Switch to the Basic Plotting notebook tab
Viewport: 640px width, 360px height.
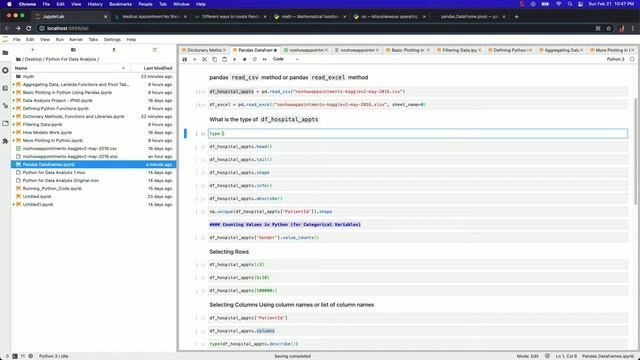click(x=407, y=50)
